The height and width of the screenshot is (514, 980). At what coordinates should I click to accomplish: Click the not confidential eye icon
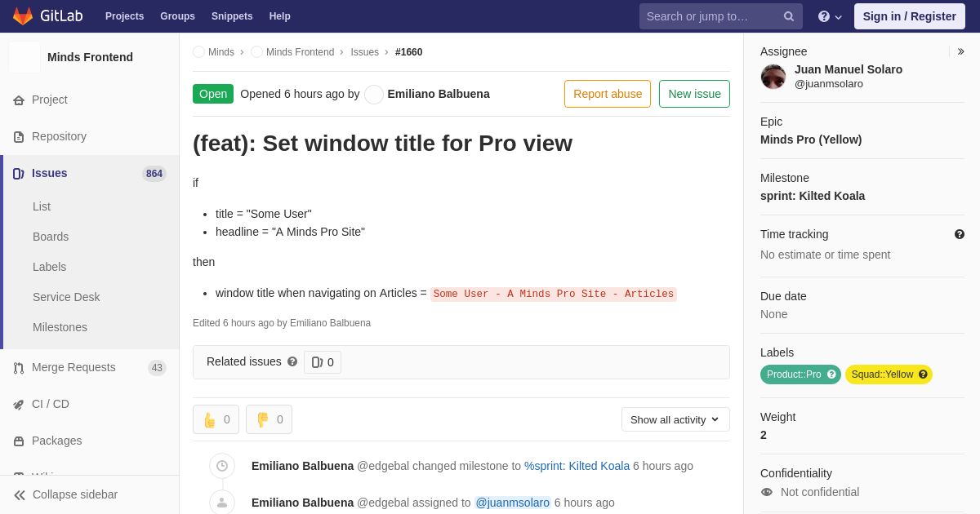tap(766, 492)
